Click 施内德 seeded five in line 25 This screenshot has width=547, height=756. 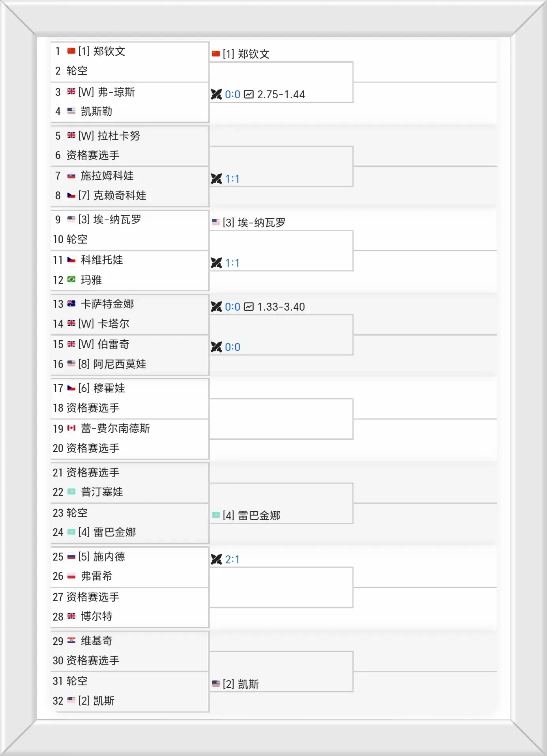(109, 557)
